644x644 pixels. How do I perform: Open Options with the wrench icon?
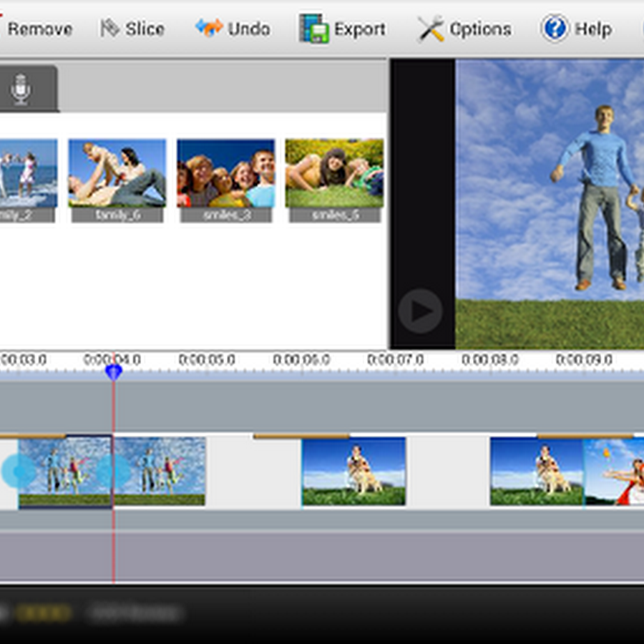[431, 29]
